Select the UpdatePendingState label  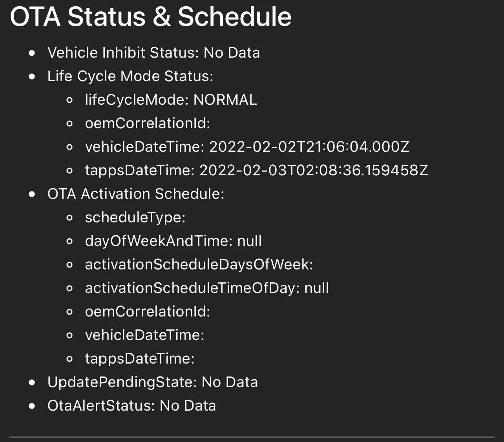click(x=122, y=382)
